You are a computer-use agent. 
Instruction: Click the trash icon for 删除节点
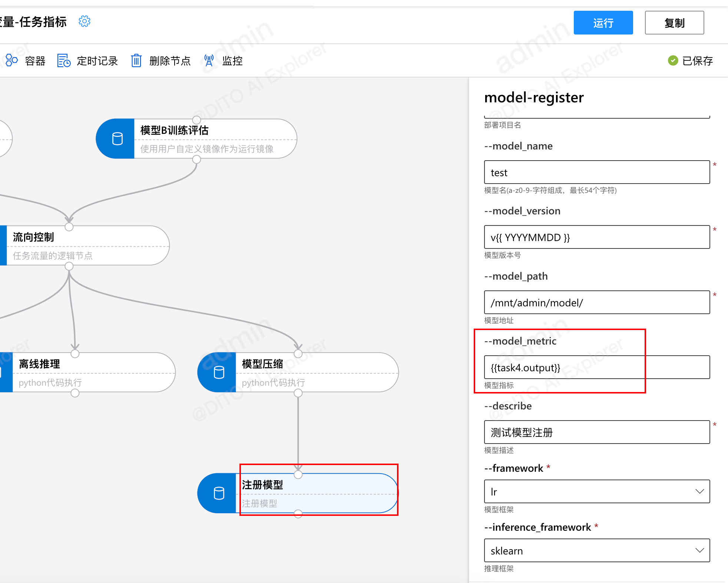click(x=136, y=60)
